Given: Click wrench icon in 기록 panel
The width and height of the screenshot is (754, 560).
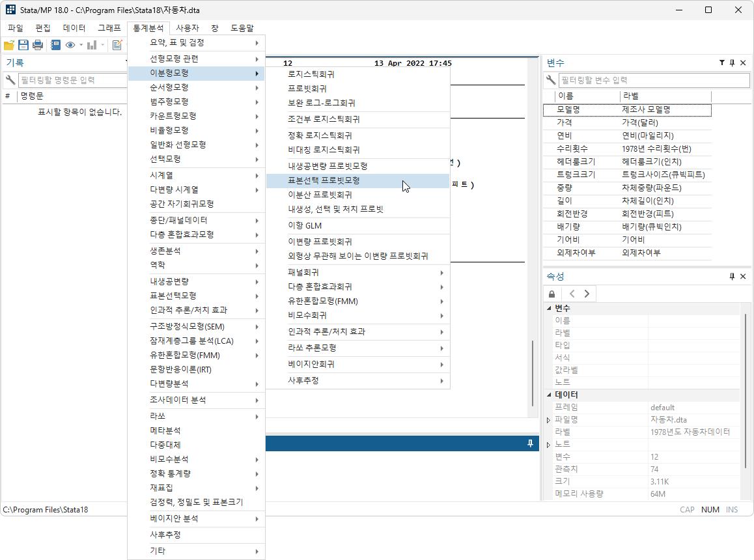Looking at the screenshot, I should pos(10,80).
